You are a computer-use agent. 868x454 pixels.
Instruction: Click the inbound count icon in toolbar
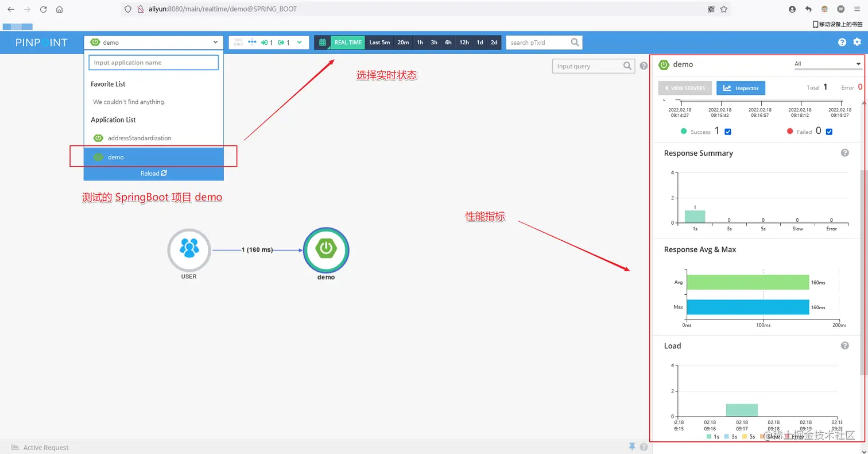(265, 43)
